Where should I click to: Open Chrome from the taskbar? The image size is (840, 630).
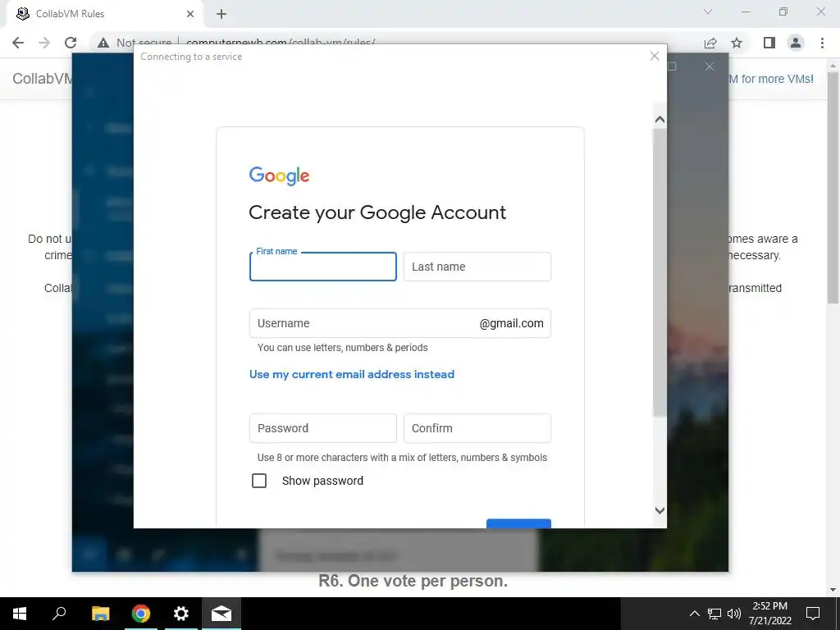pyautogui.click(x=141, y=614)
